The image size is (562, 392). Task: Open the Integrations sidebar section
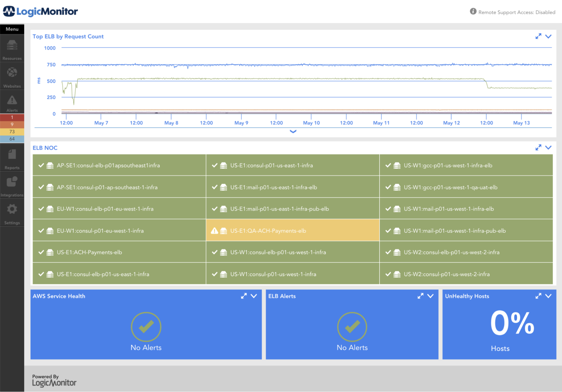click(12, 185)
